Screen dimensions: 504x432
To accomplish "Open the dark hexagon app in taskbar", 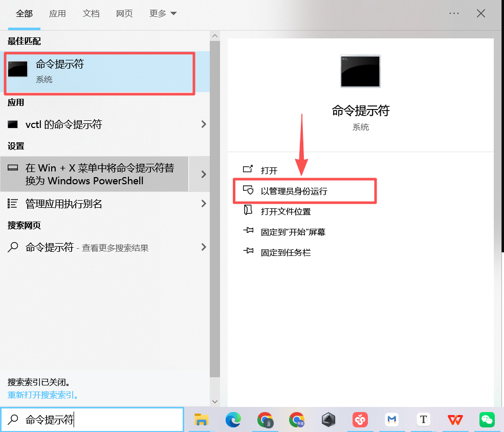I will [328, 420].
